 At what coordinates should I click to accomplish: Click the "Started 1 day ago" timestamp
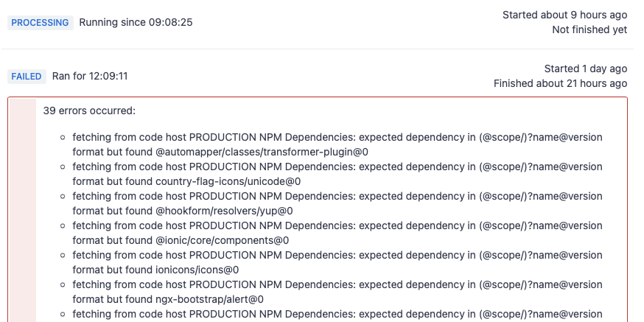(586, 69)
